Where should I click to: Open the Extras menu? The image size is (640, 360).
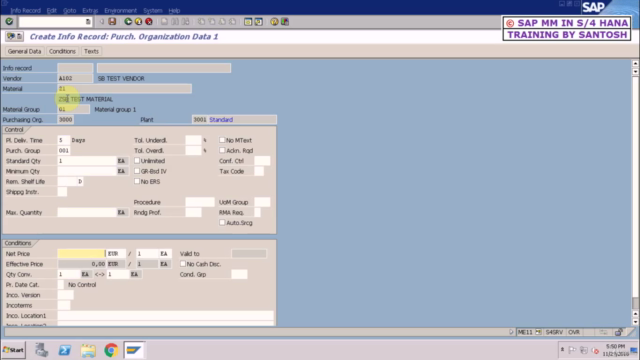(90, 11)
